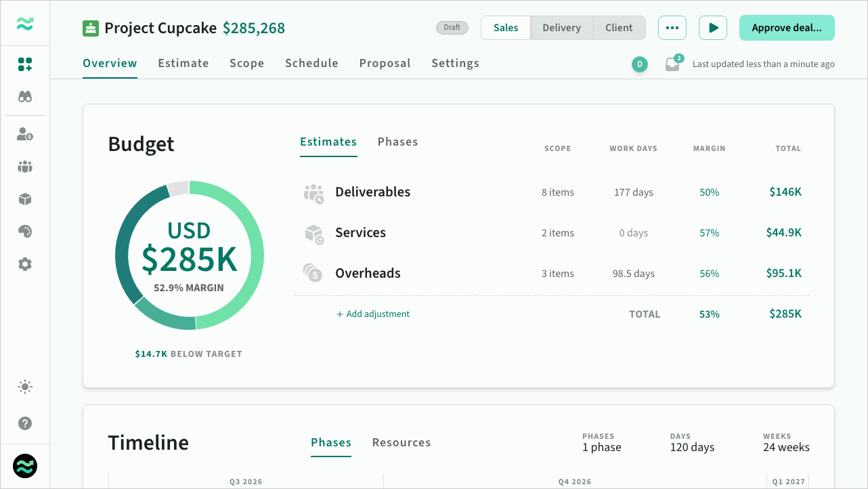Click the $285,268 project total in header
Screen dimensions: 868x489
[x=254, y=28]
